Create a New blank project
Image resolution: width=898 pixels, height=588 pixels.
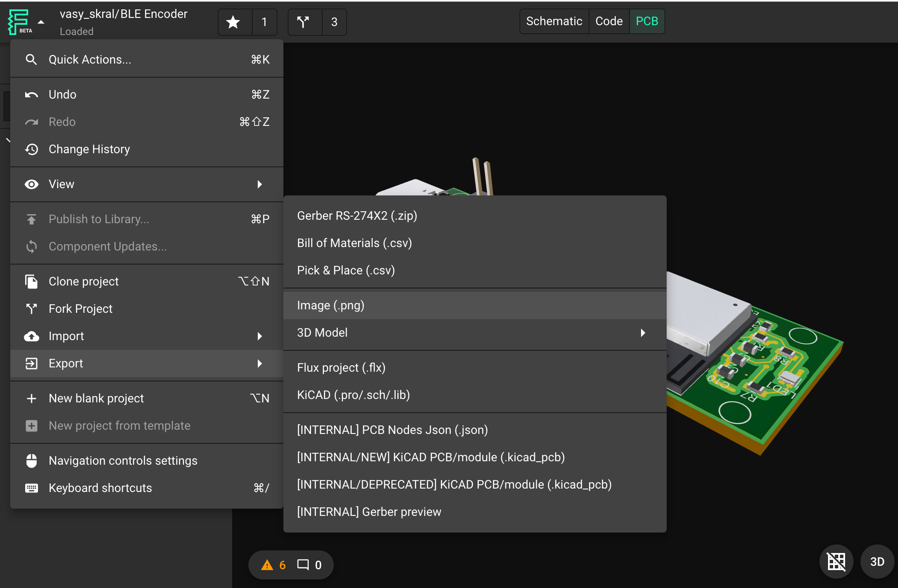coord(147,398)
